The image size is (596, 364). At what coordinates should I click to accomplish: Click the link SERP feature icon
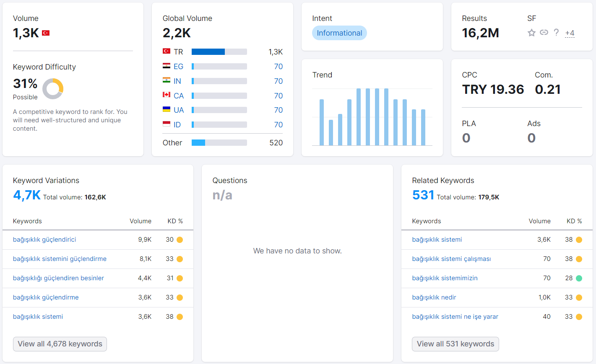tap(544, 32)
